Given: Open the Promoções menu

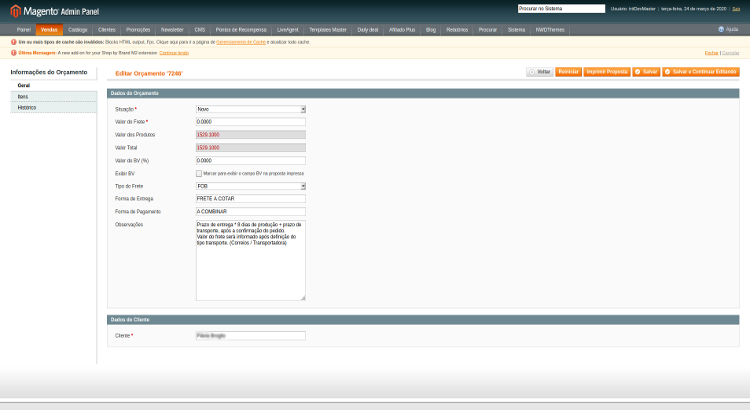Looking at the screenshot, I should coord(138,30).
